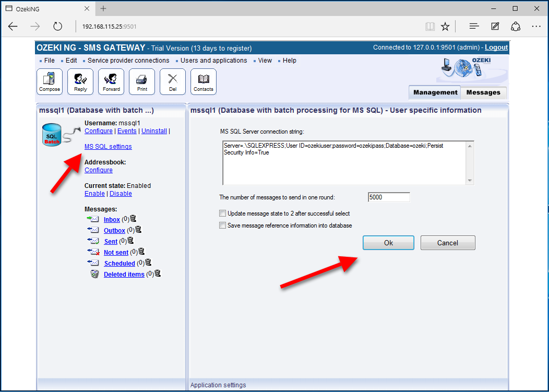Click the Uninstall link for mssql1
Image resolution: width=549 pixels, height=392 pixels.
click(154, 130)
